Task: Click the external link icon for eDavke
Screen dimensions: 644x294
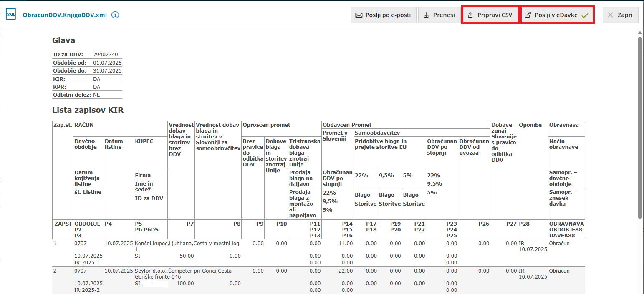Action: (x=528, y=15)
